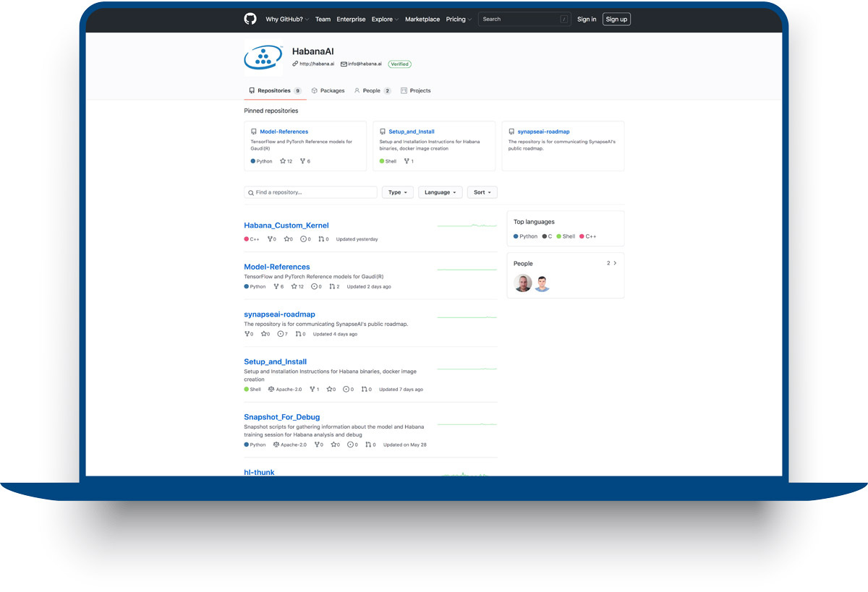Click the first member avatar in People
The height and width of the screenshot is (592, 868).
tap(523, 283)
